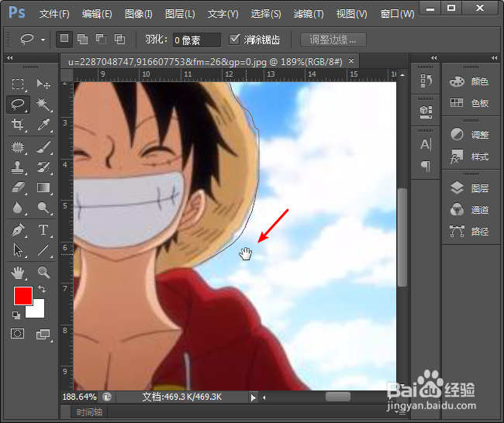Open the 图层 panel
The width and height of the screenshot is (504, 423).
[469, 188]
